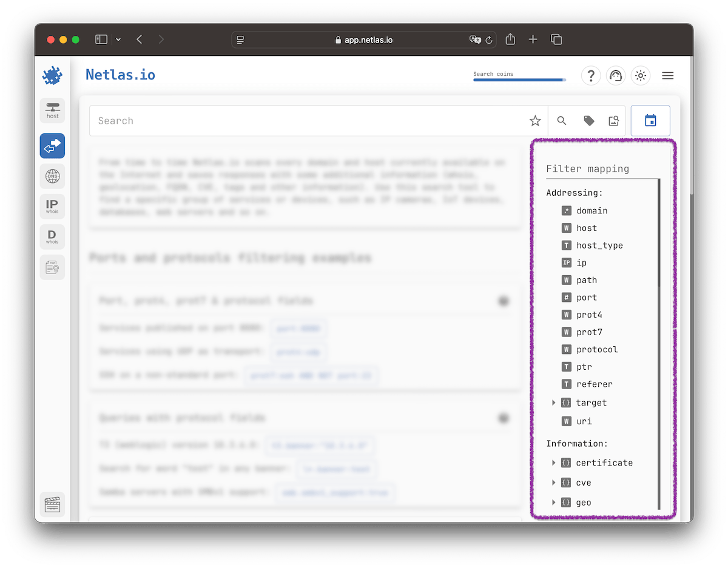Click the clapperboard icon at sidebar bottom

pos(52,504)
